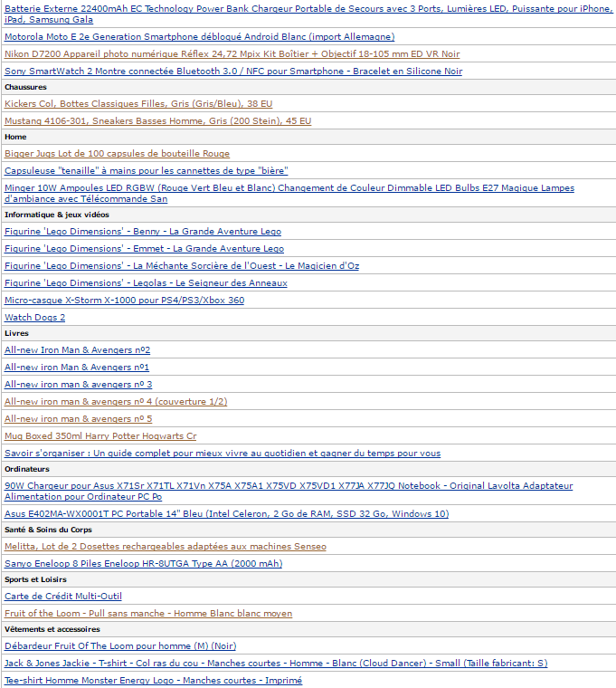Viewport: 616px width, 688px height.
Task: Open Carte de Crédit Multi-Outil link
Action: pyautogui.click(x=63, y=596)
